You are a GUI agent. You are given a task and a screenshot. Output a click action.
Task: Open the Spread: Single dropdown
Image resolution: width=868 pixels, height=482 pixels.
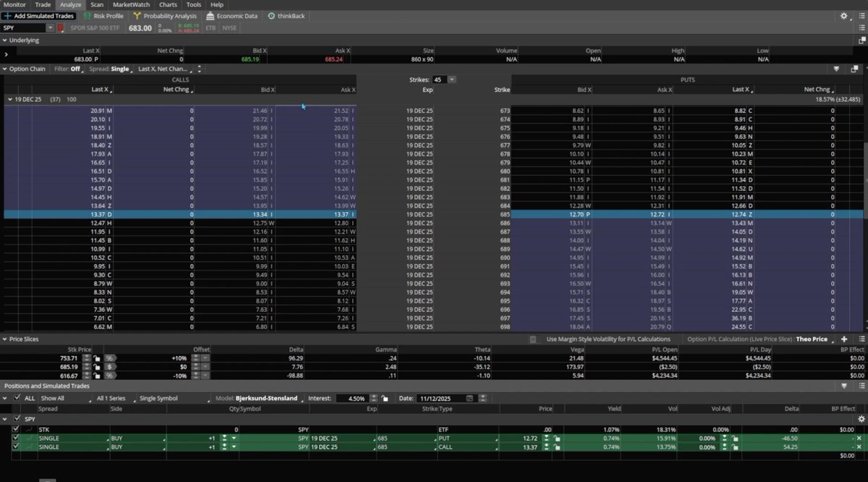click(111, 69)
